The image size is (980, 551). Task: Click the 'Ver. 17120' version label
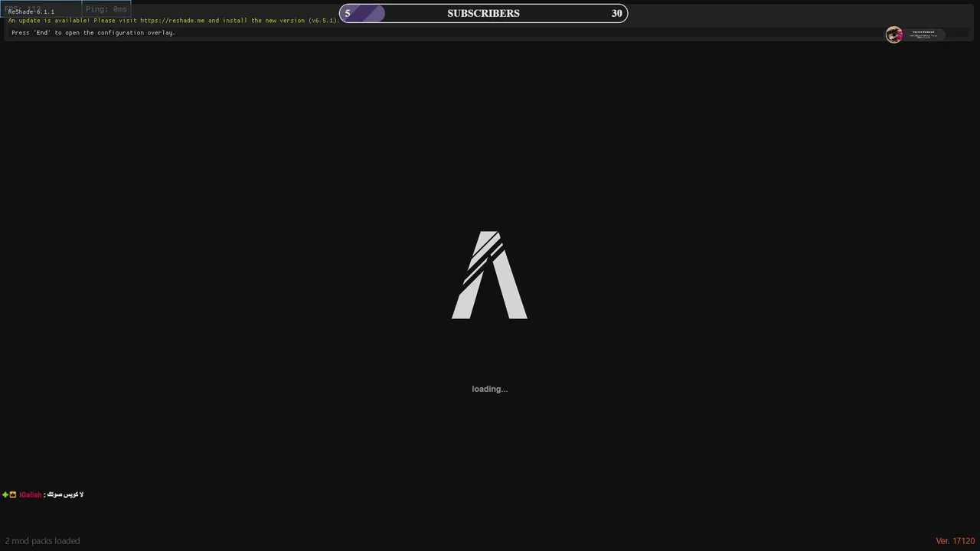click(955, 541)
